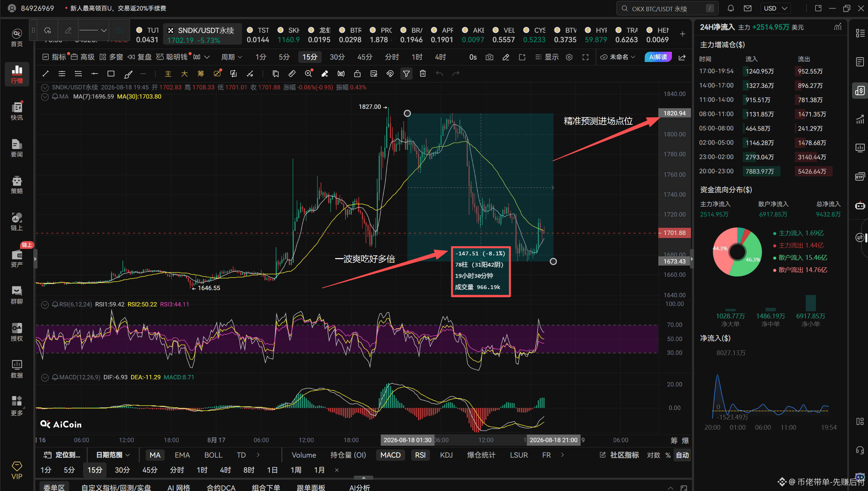Enter fullscreen chart mode
The height and width of the screenshot is (491, 868).
(585, 57)
